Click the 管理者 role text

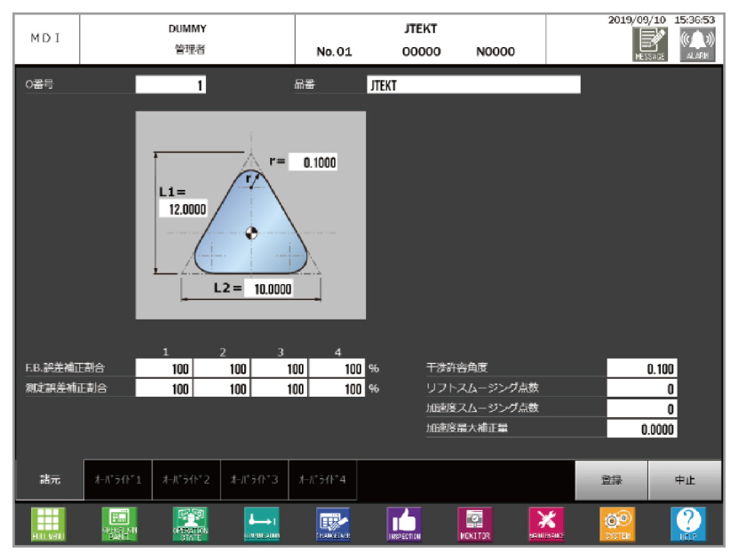click(x=190, y=50)
